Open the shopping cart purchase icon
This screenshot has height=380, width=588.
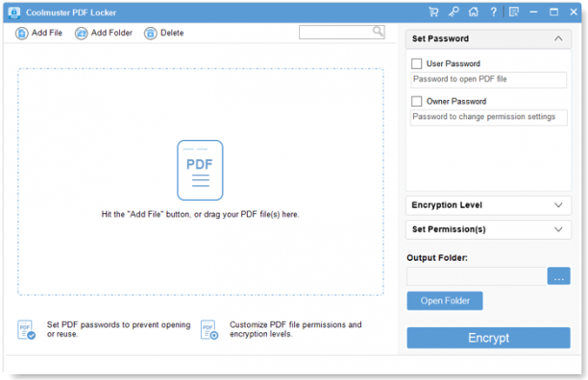[x=433, y=12]
